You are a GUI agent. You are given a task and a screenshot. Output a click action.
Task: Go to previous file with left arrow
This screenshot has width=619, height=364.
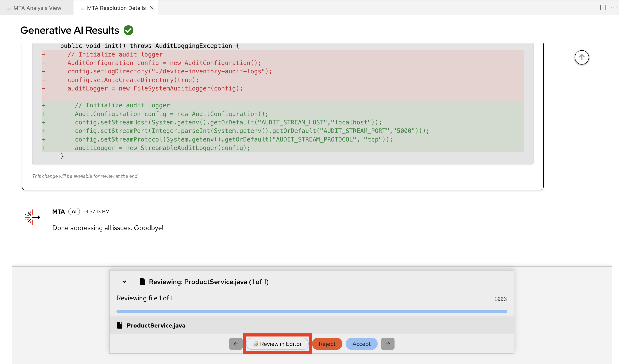coord(236,344)
